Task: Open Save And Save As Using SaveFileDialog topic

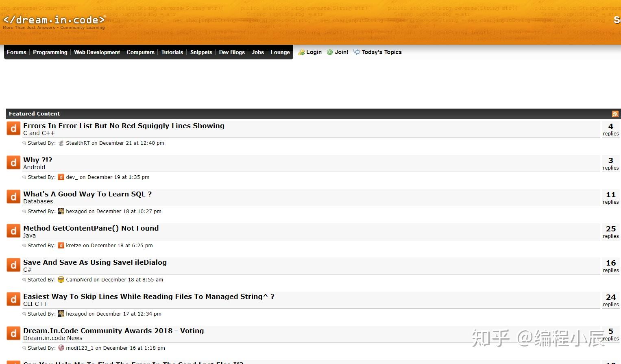Action: (x=95, y=262)
